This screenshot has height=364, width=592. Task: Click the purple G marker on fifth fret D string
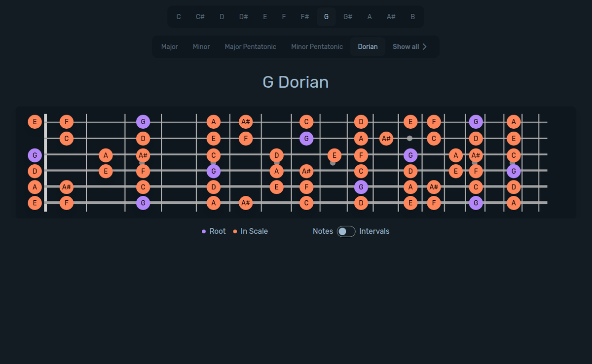pyautogui.click(x=213, y=171)
